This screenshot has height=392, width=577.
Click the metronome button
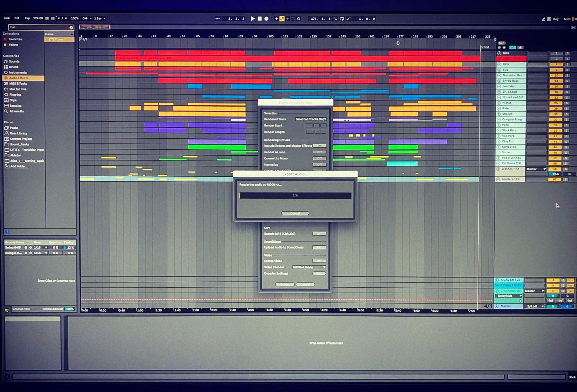85,18
